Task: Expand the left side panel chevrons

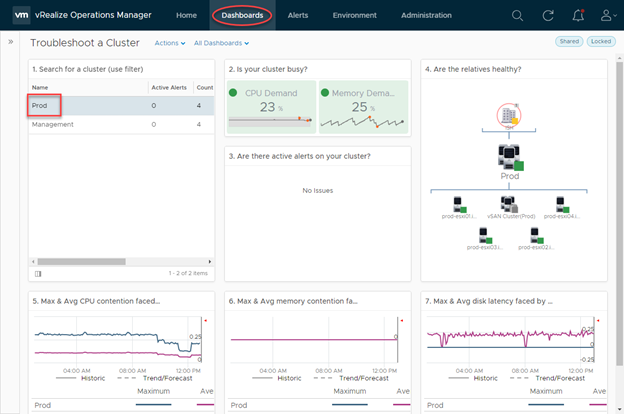Action: tap(11, 41)
